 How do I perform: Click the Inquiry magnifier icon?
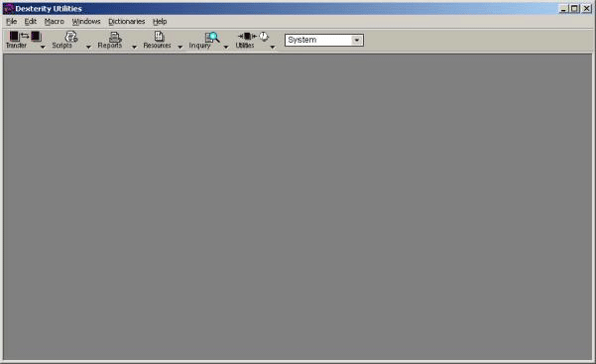212,37
